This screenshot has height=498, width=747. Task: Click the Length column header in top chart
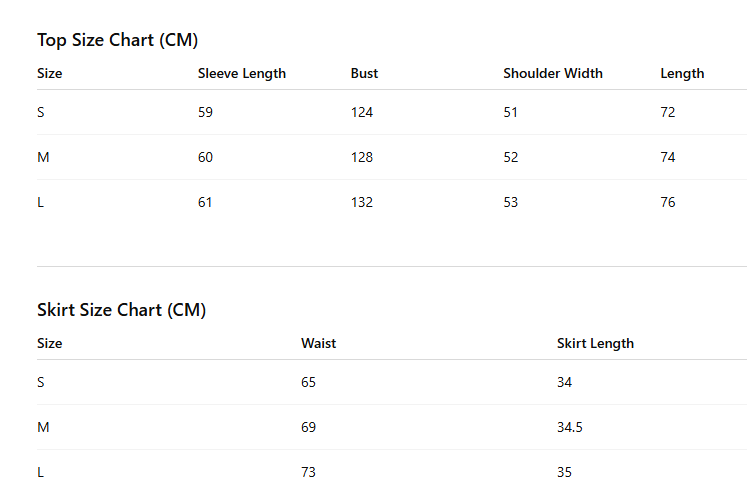click(682, 74)
